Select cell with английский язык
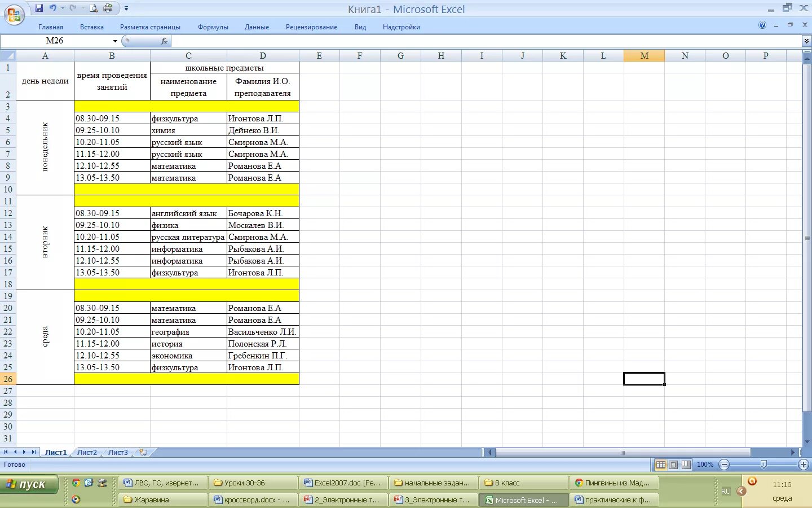The width and height of the screenshot is (812, 508). (x=188, y=213)
